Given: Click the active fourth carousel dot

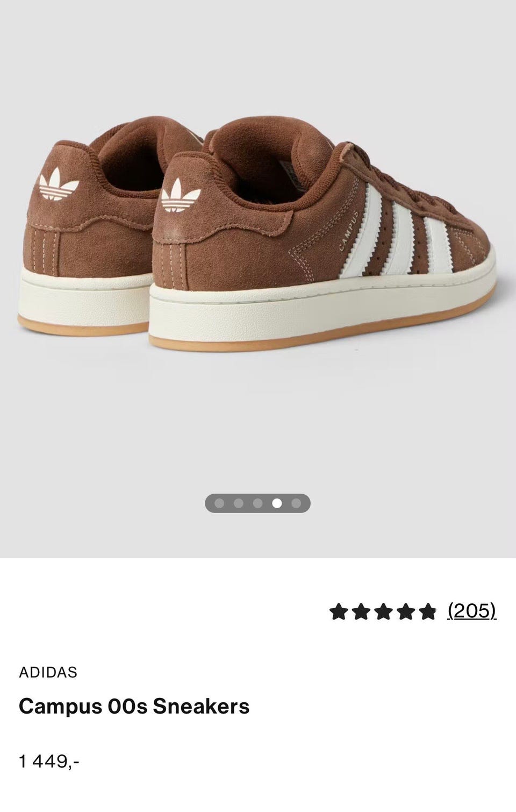Looking at the screenshot, I should click(277, 503).
